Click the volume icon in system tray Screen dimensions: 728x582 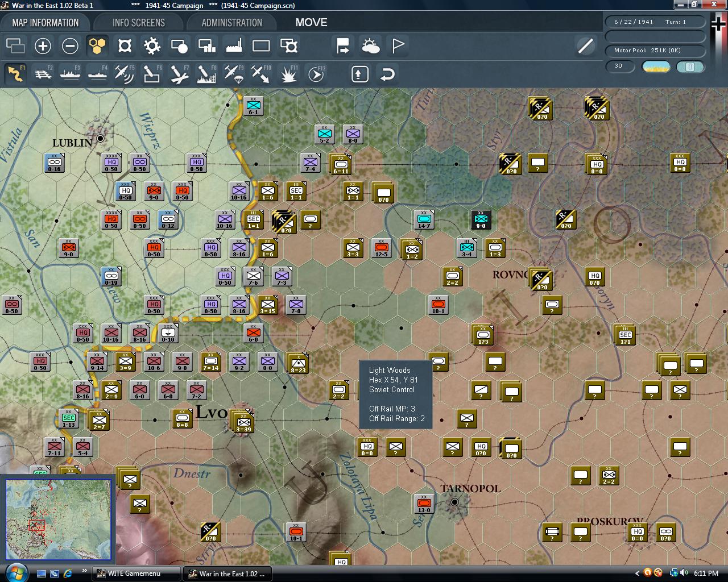pos(684,573)
